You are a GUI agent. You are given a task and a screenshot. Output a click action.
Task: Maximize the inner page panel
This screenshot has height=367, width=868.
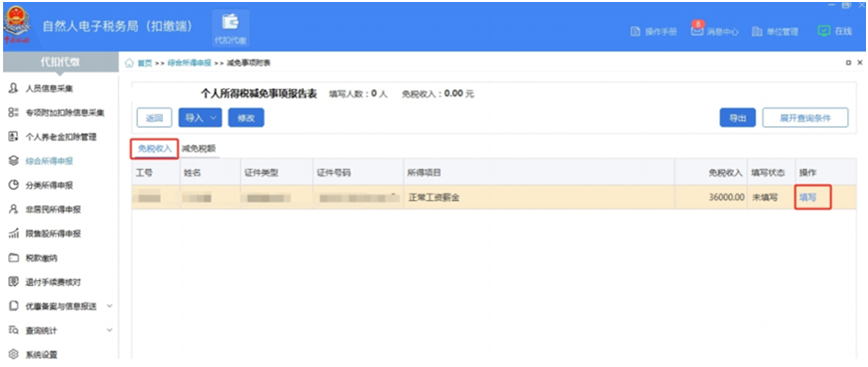[x=849, y=63]
